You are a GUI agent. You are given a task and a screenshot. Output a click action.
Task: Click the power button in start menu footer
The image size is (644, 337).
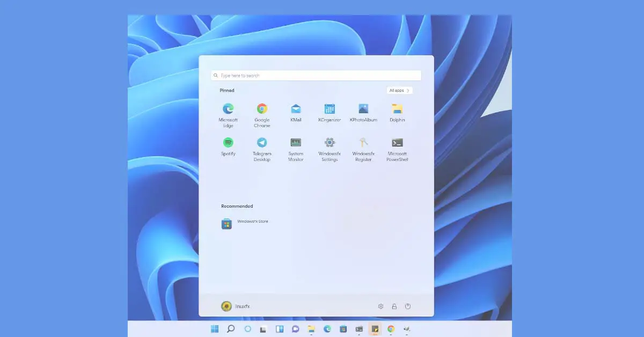[x=408, y=306]
